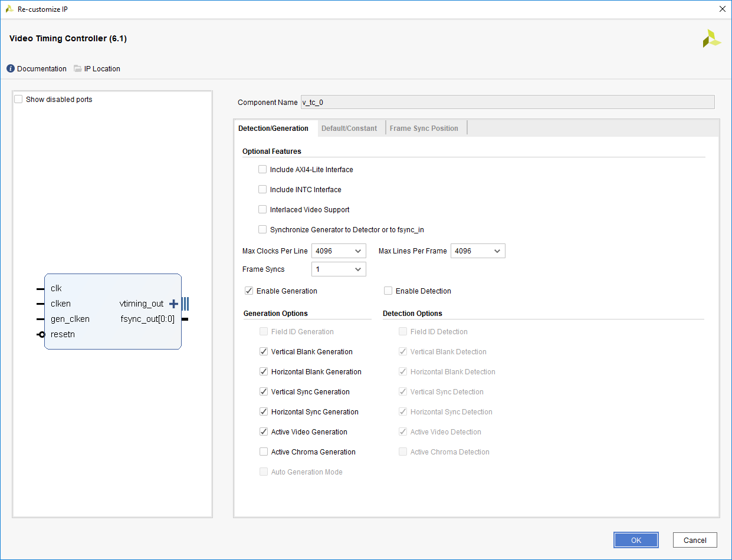Open Frame Syncs dropdown
The image size is (732, 560).
339,269
